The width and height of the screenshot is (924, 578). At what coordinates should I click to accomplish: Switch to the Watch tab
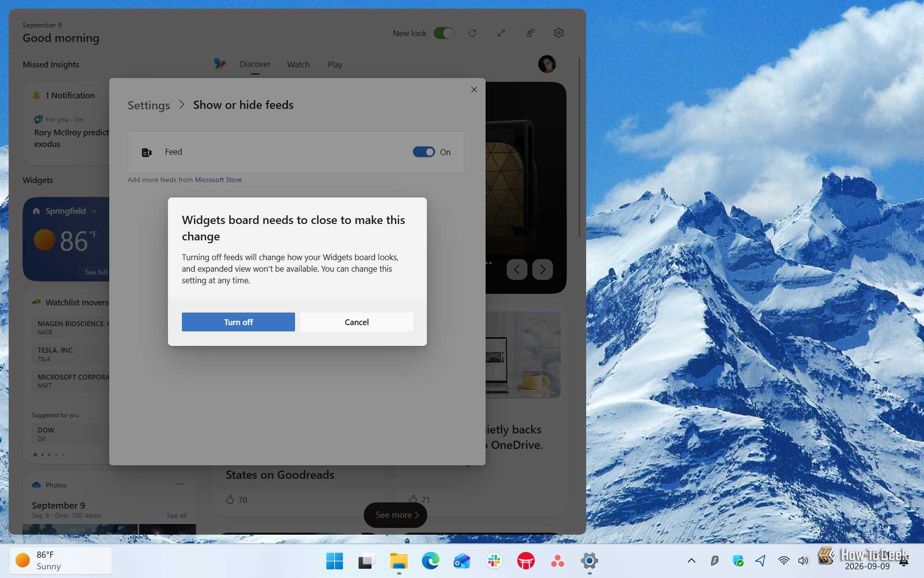click(x=298, y=64)
